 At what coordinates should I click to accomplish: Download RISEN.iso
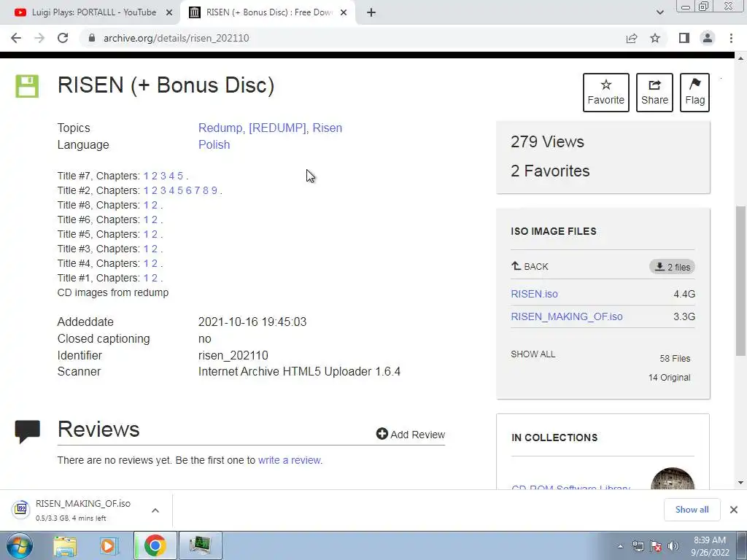pyautogui.click(x=534, y=295)
